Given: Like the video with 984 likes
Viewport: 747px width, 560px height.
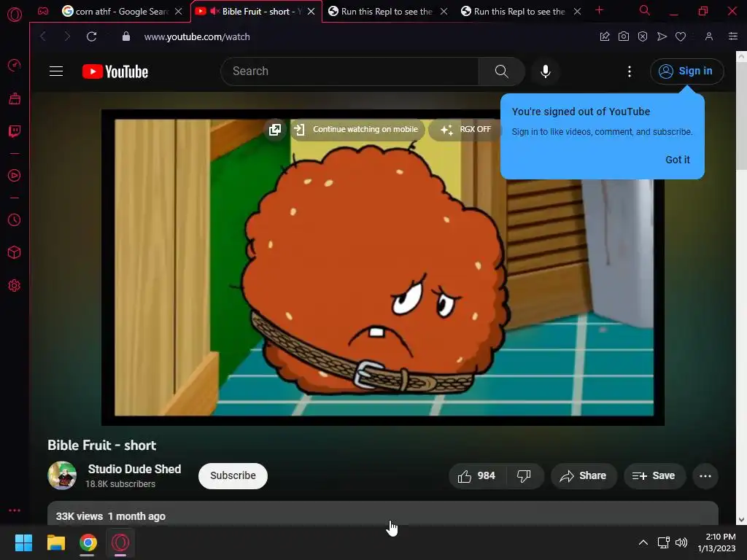Looking at the screenshot, I should pyautogui.click(x=477, y=475).
